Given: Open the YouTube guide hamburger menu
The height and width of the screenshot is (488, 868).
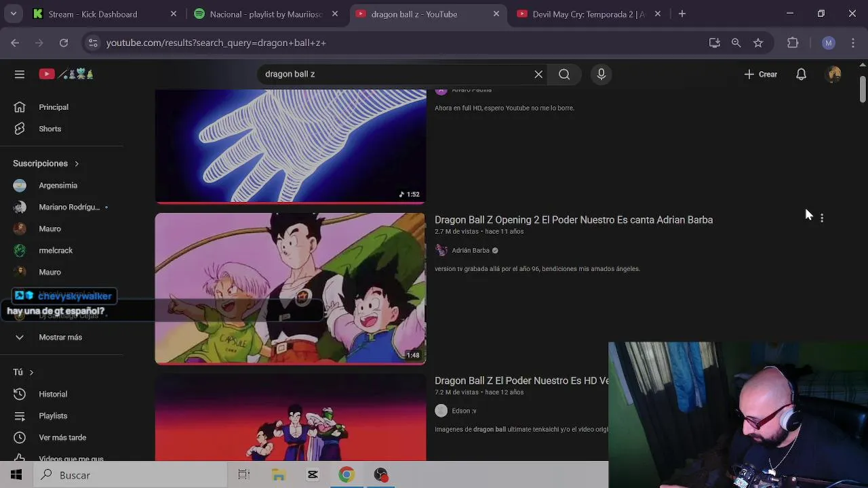Looking at the screenshot, I should click(20, 75).
